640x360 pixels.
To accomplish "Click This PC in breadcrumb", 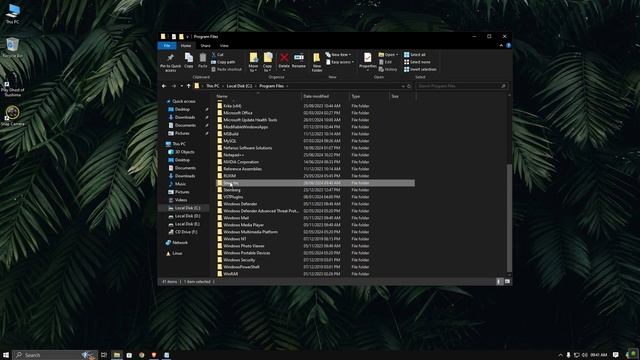I will [212, 86].
